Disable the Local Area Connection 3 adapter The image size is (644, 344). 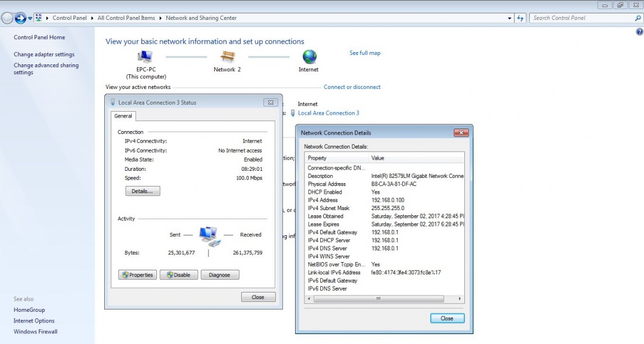179,274
